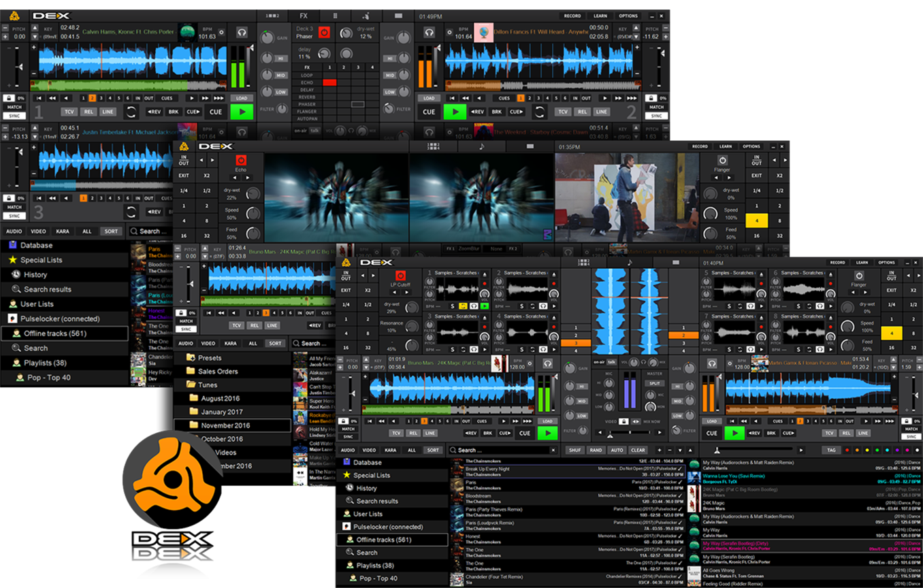923x588 pixels.
Task: Toggle HI kill on deck 1, 01:49PM window
Action: 280,59
